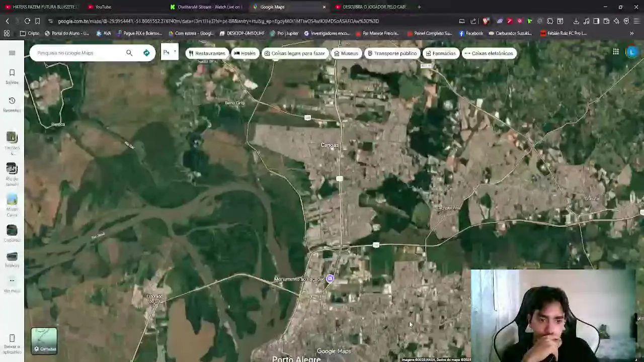
Task: Open the media control music icon
Action: click(586, 21)
